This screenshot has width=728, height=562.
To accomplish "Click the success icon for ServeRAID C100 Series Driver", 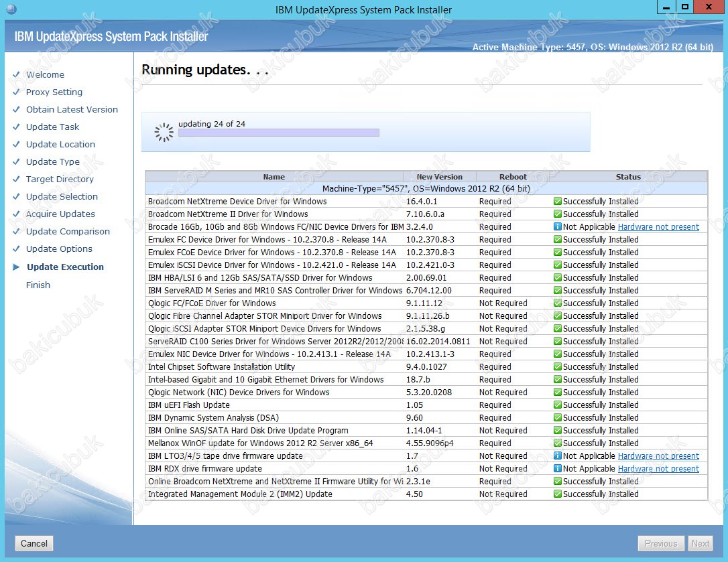I will coord(557,342).
